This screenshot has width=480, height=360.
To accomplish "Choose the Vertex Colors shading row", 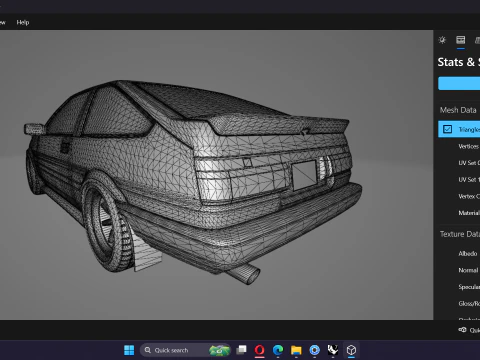I will (469, 196).
